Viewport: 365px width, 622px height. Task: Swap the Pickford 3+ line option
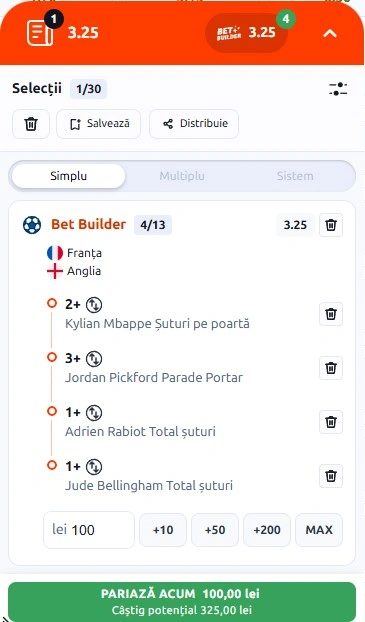pyautogui.click(x=94, y=359)
